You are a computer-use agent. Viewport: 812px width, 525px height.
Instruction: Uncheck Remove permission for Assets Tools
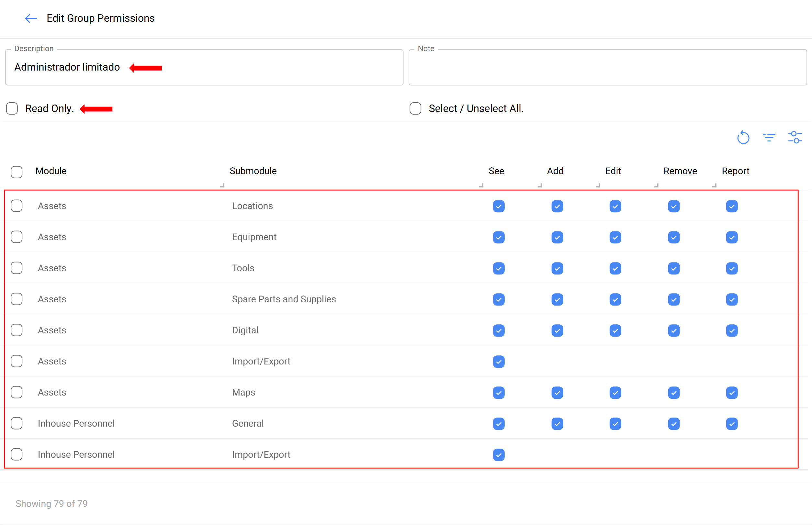(x=673, y=268)
